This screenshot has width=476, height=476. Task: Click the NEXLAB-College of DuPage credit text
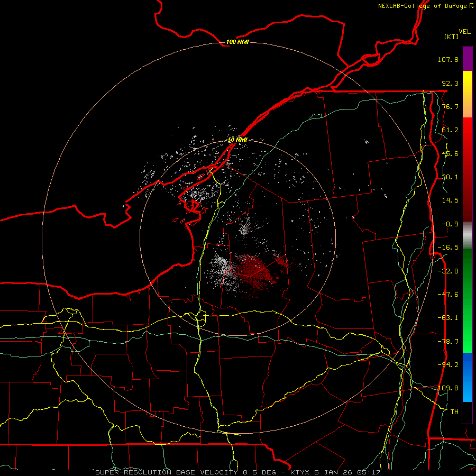(x=425, y=6)
